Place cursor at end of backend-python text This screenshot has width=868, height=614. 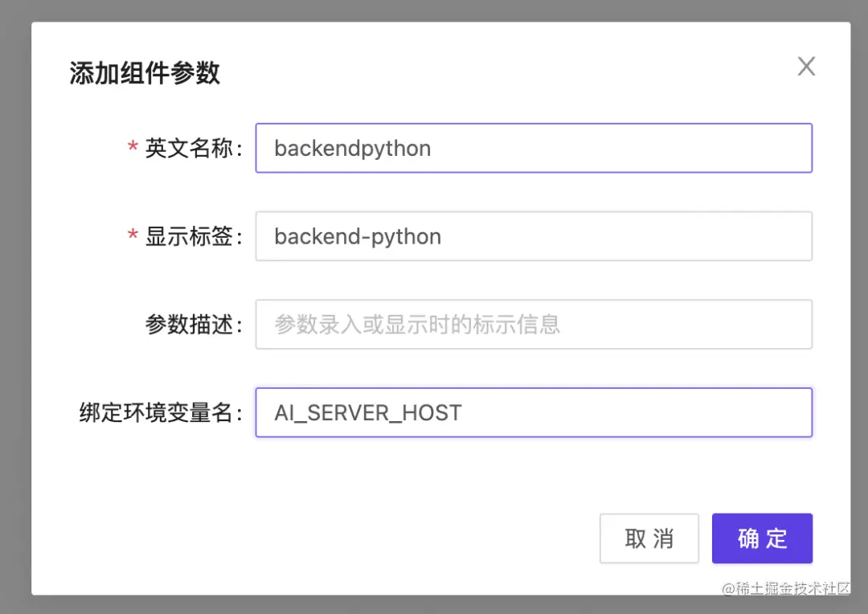click(x=443, y=236)
